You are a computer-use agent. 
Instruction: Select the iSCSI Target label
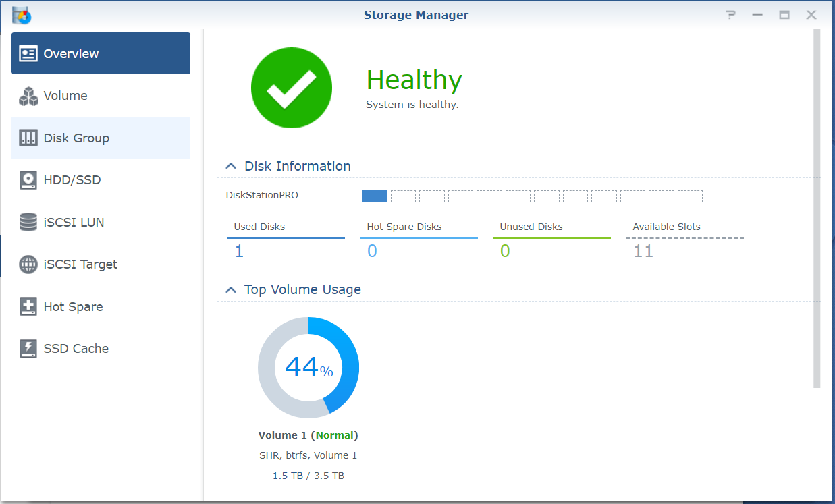pos(80,264)
